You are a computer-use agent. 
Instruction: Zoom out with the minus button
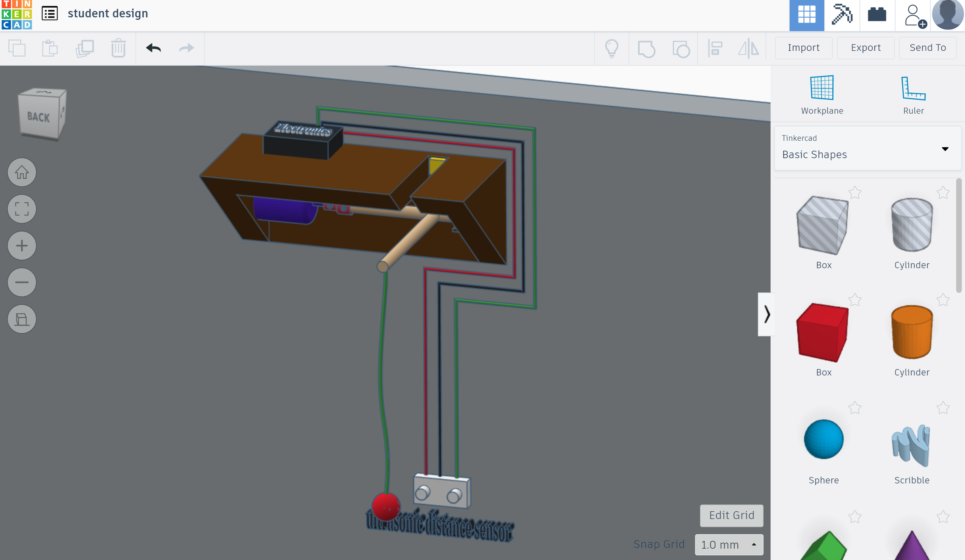[x=22, y=282]
